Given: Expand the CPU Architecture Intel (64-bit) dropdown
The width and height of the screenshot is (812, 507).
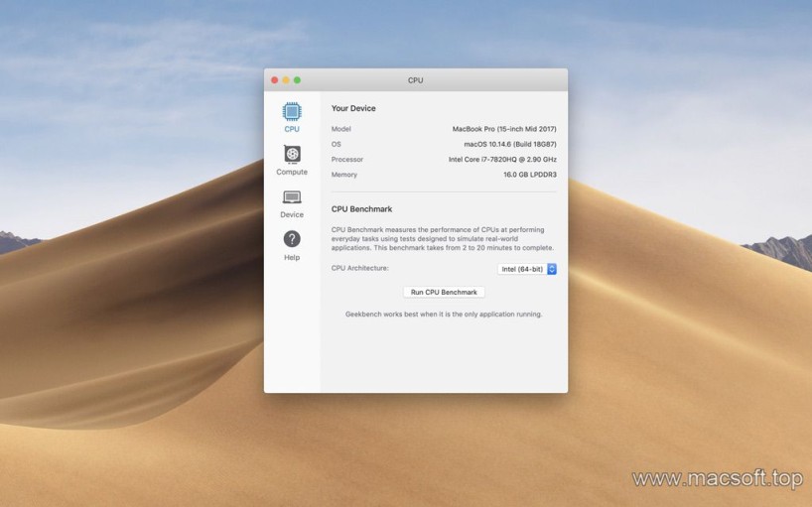Looking at the screenshot, I should click(521, 269).
